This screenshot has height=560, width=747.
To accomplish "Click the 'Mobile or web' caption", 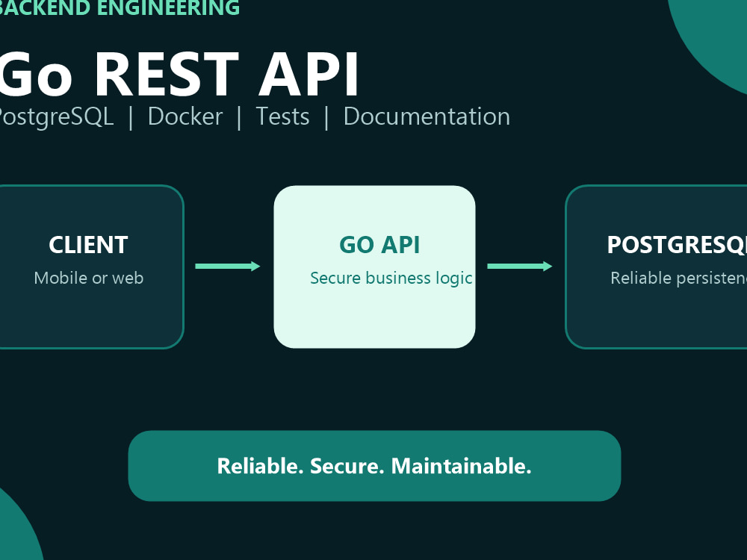I will coord(89,278).
